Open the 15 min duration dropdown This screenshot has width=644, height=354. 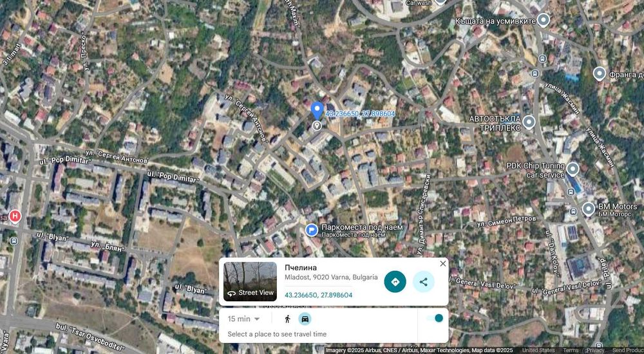[x=243, y=319]
